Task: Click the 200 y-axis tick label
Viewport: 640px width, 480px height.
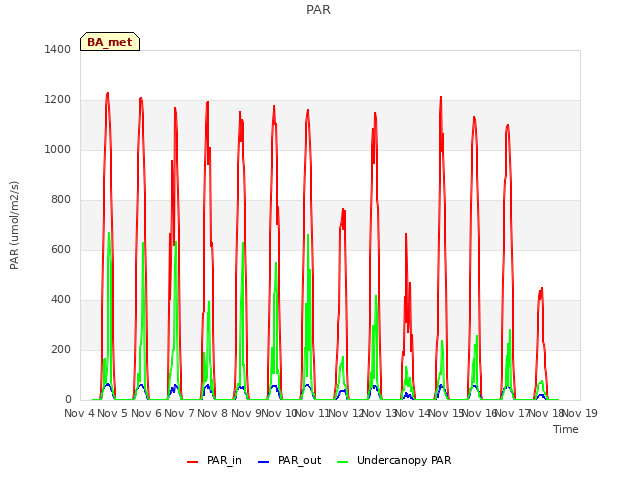Action: point(61,349)
